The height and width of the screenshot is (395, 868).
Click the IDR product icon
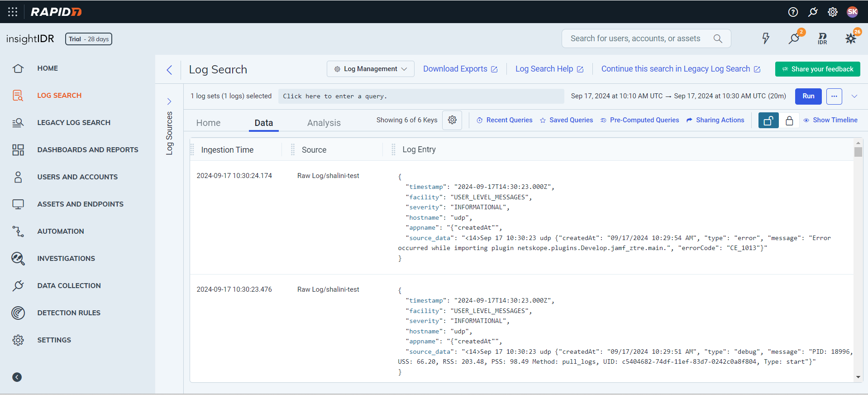(x=823, y=39)
